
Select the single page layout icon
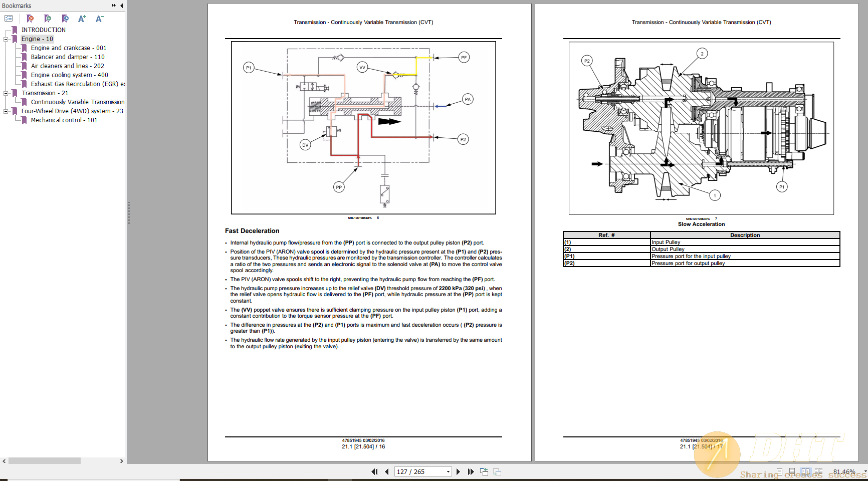[780, 471]
